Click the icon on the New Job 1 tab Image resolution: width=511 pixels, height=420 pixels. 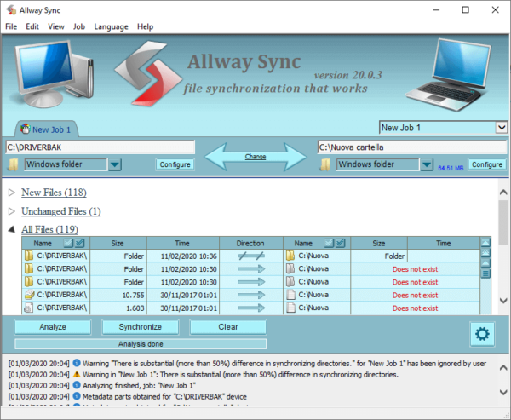25,129
